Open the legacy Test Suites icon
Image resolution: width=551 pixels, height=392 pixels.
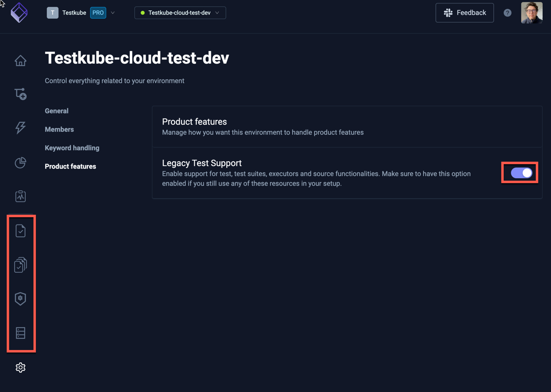pos(20,265)
